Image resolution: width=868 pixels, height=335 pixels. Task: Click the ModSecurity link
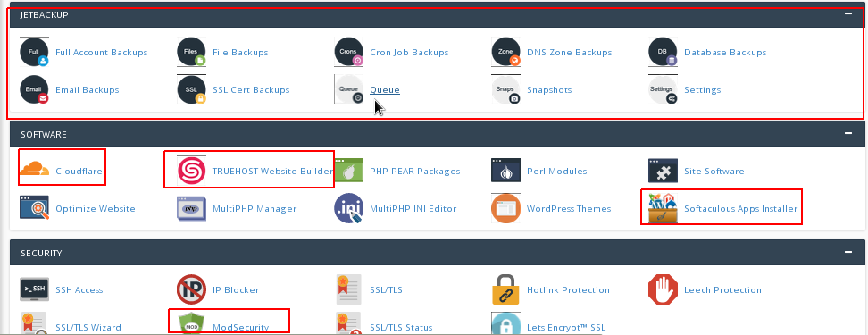[240, 327]
